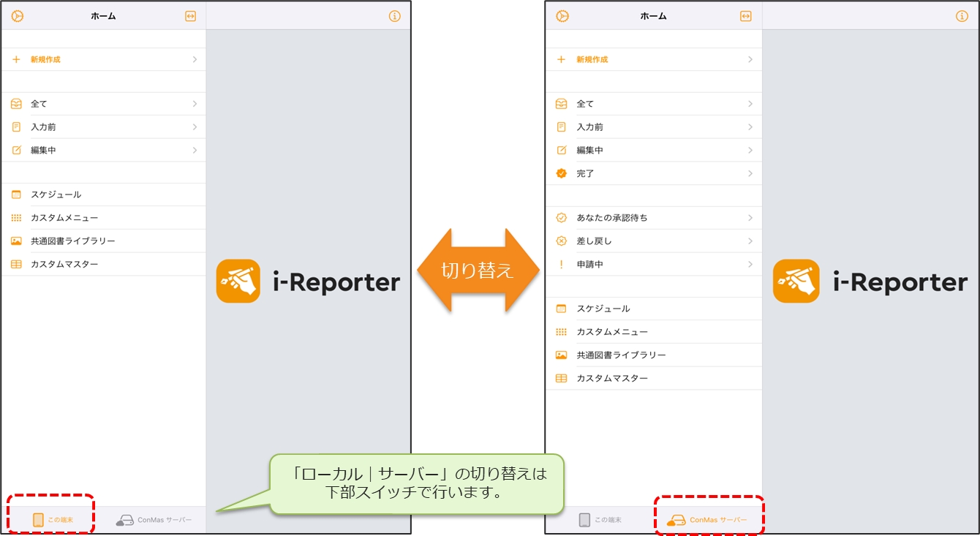
Task: Open スケジュール label in right window
Action: (603, 309)
